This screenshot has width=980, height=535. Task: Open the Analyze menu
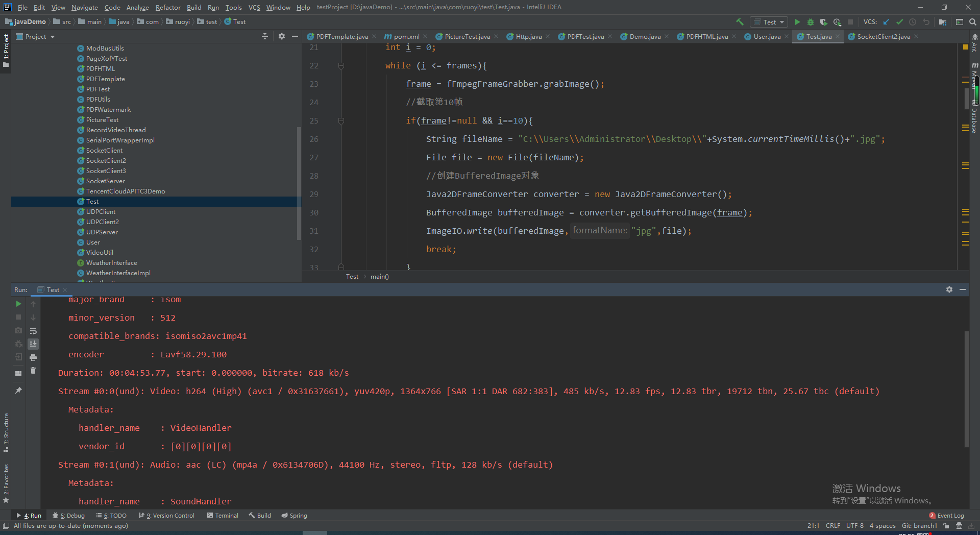point(137,7)
